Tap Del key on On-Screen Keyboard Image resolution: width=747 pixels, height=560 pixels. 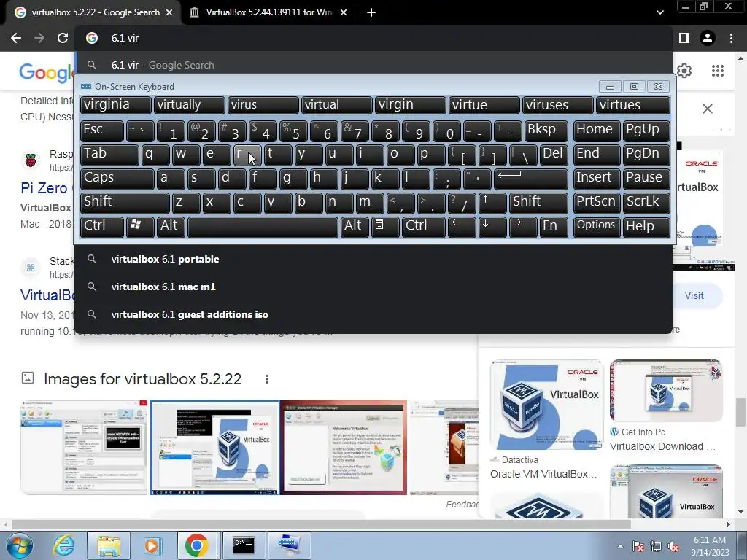tap(554, 155)
